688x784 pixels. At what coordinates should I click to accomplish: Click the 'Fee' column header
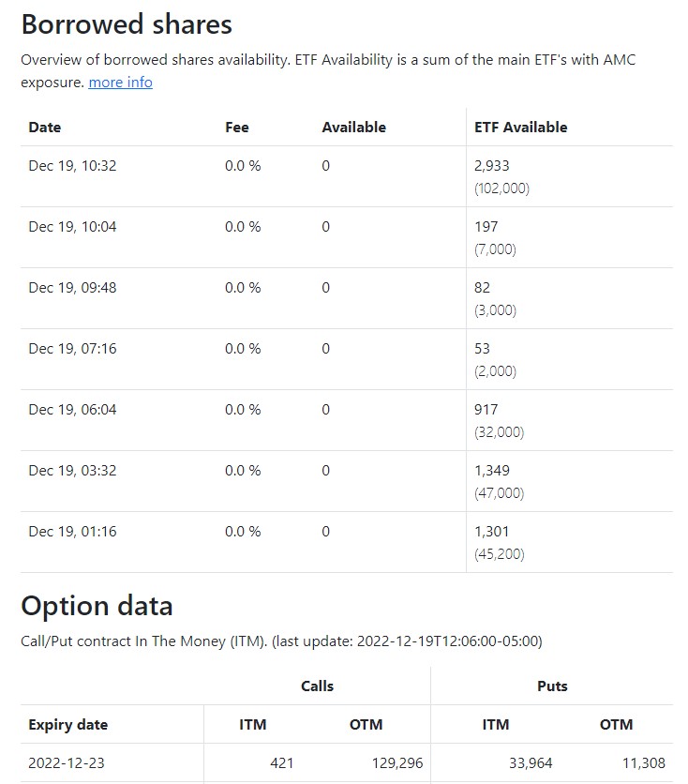[237, 128]
